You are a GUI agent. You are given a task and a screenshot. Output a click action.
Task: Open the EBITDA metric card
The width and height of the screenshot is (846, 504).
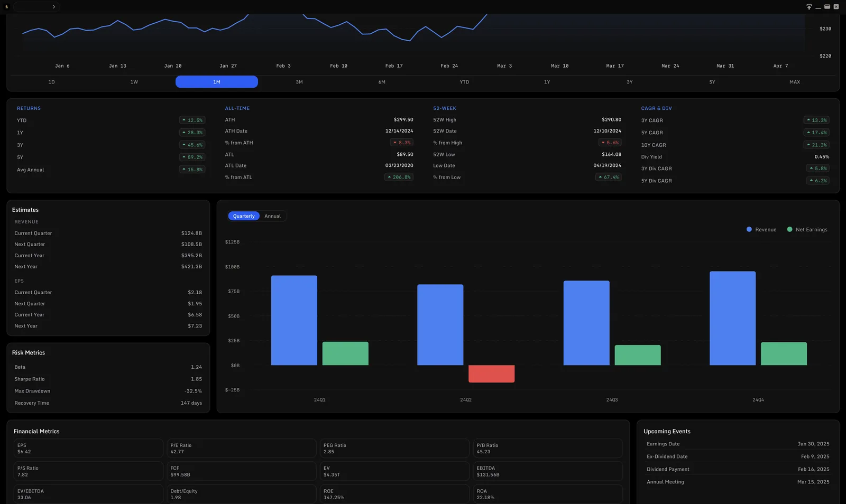tap(548, 471)
